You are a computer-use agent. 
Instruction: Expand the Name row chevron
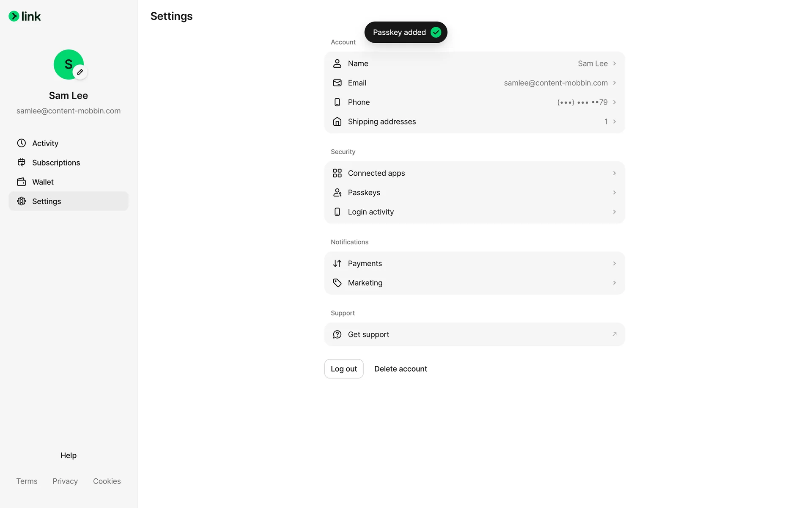614,63
